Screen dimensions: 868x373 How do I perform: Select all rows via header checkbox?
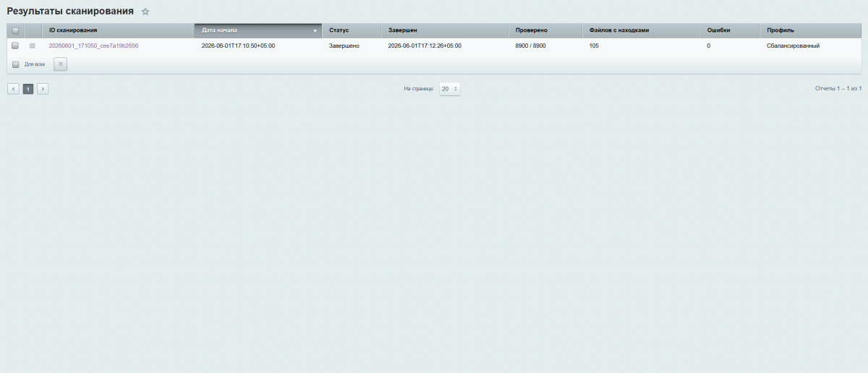pyautogui.click(x=15, y=30)
